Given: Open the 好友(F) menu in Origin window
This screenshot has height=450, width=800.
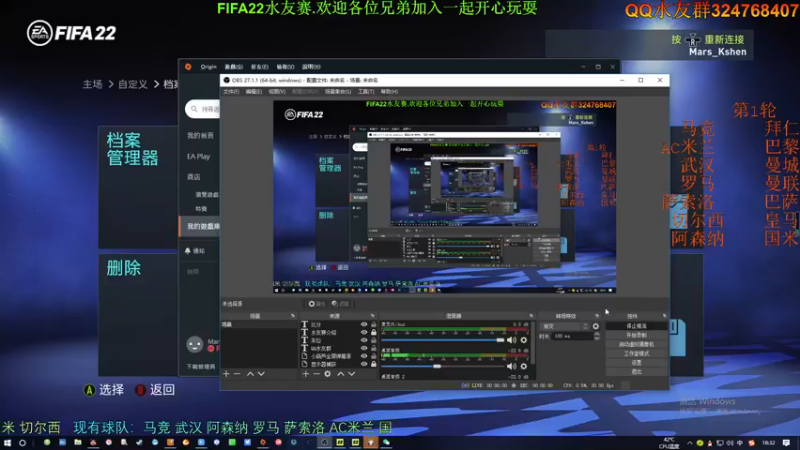Looking at the screenshot, I should [x=259, y=67].
